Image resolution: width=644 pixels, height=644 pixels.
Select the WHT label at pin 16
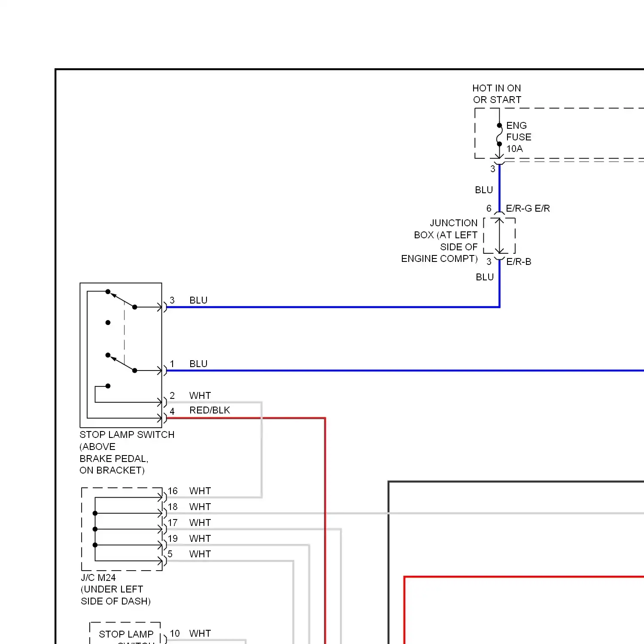(x=200, y=491)
